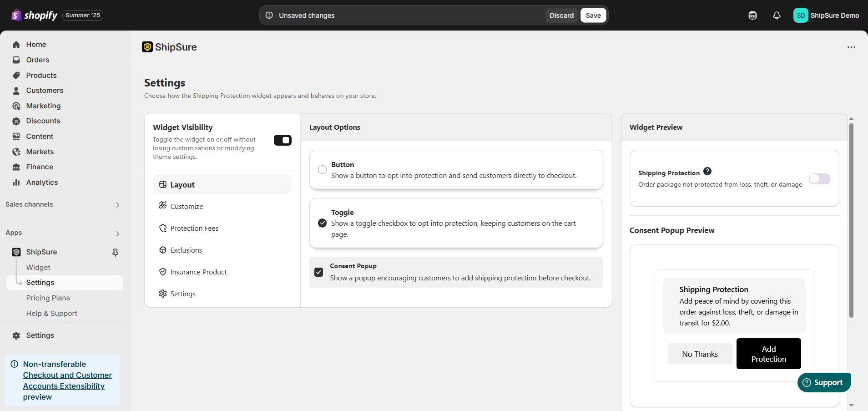Click the Content image icon
Image resolution: width=868 pixels, height=411 pixels.
click(x=16, y=137)
